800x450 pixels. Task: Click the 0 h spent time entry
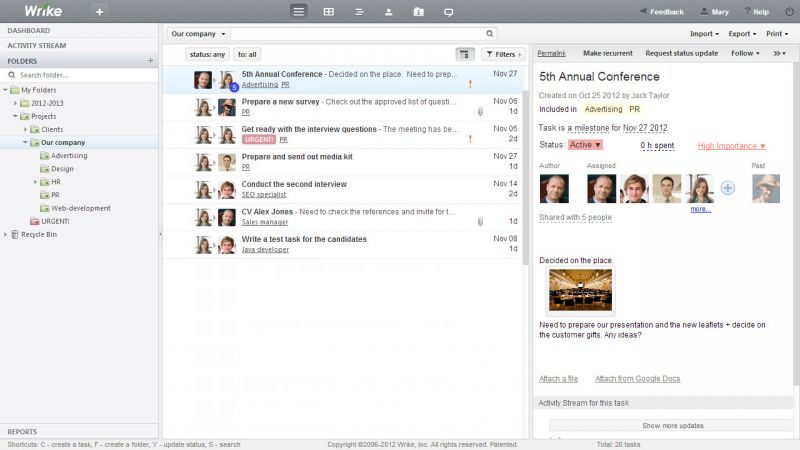pyautogui.click(x=657, y=145)
